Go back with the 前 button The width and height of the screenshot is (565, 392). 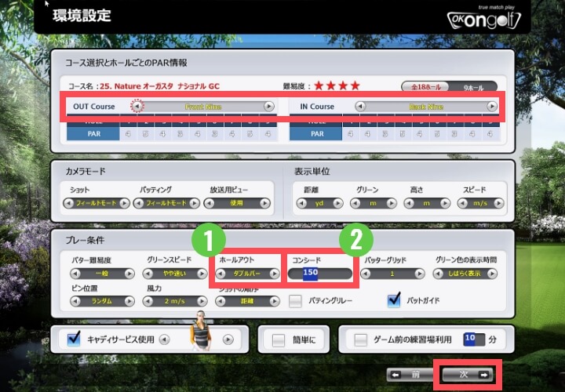pyautogui.click(x=410, y=375)
